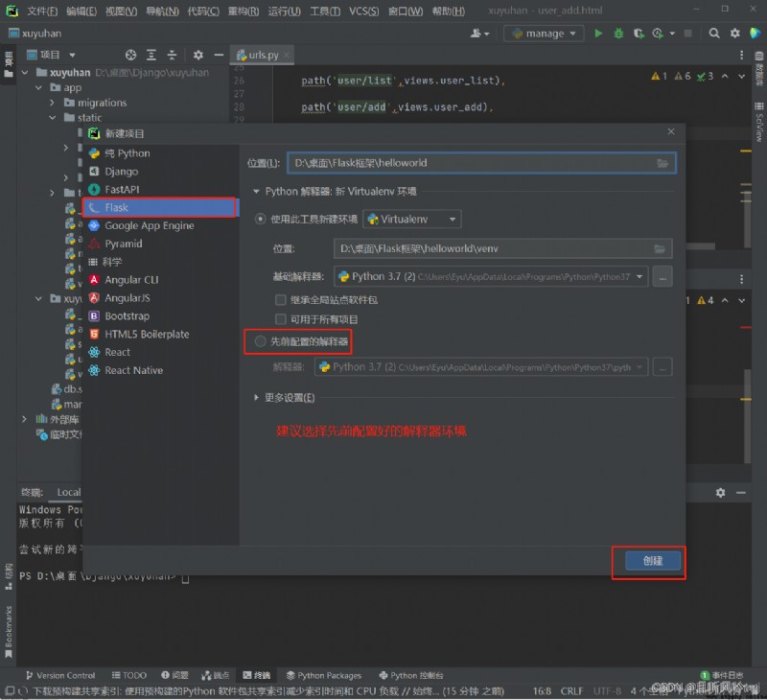The width and height of the screenshot is (767, 700).
Task: Open manage run configuration dropdown
Action: point(544,34)
